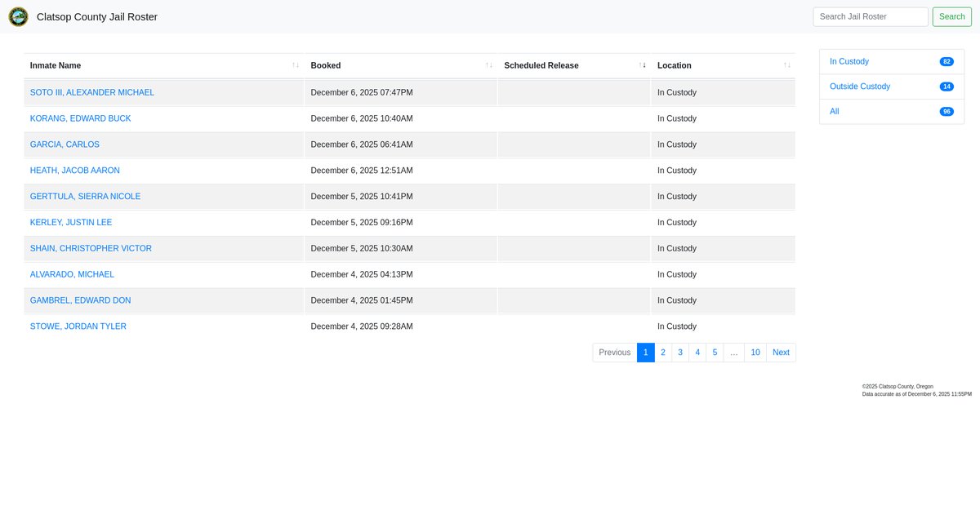Viewport: 980px width, 506px height.
Task: Go to pagination page 2
Action: (663, 353)
